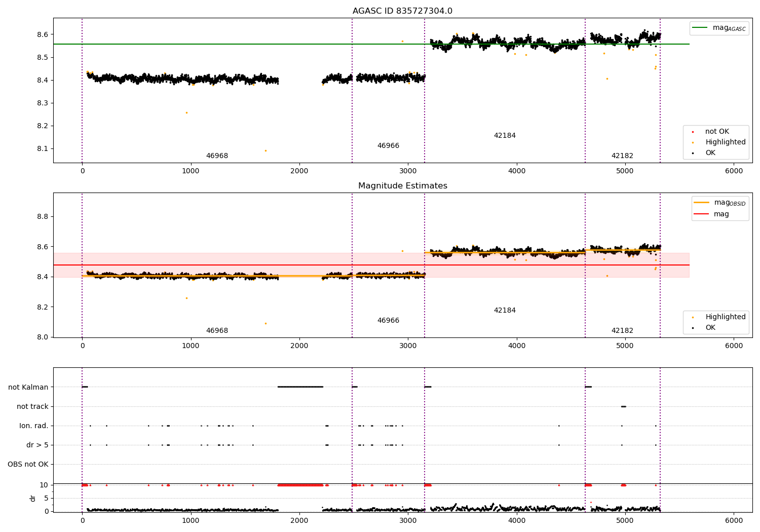Viewport: 760px width, 532px height.
Task: Click the 3000 x-axis tick of the Magnitude Estimates plot
Action: pyautogui.click(x=408, y=346)
